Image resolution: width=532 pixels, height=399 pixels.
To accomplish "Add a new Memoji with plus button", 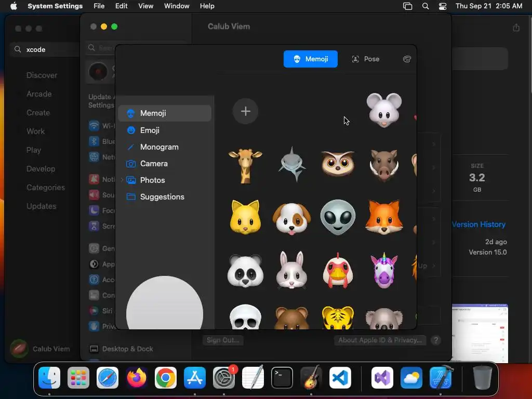I will (245, 111).
